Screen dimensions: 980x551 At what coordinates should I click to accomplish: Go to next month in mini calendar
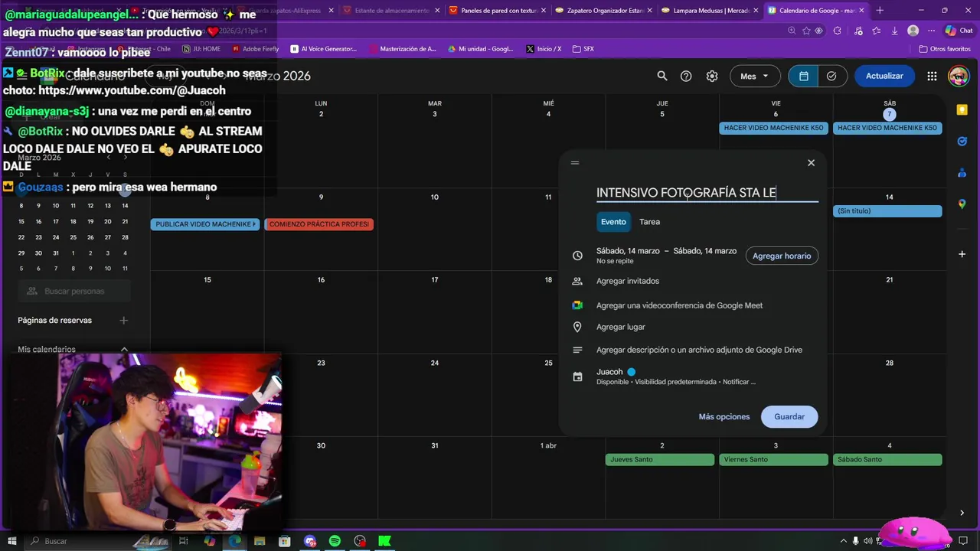click(125, 157)
